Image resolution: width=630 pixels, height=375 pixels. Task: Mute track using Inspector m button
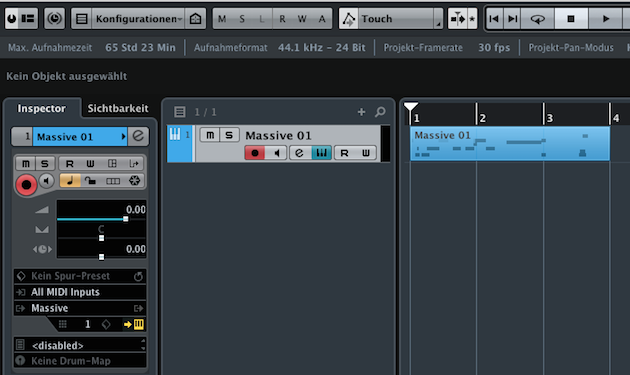(x=26, y=164)
